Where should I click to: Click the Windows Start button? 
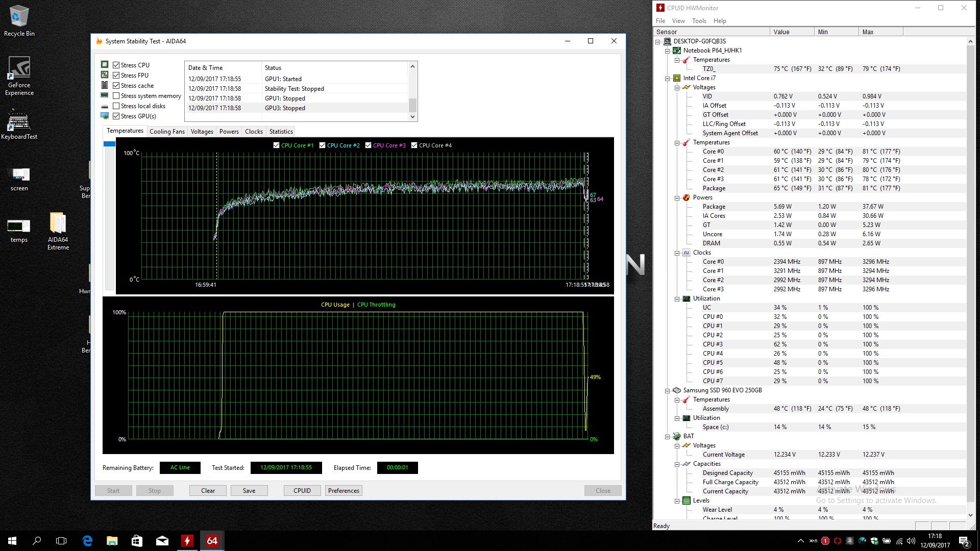12,540
